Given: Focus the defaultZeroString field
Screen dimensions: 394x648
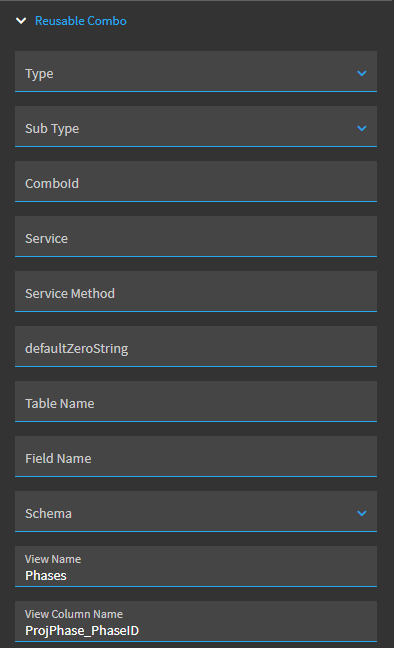Looking at the screenshot, I should pyautogui.click(x=196, y=346).
